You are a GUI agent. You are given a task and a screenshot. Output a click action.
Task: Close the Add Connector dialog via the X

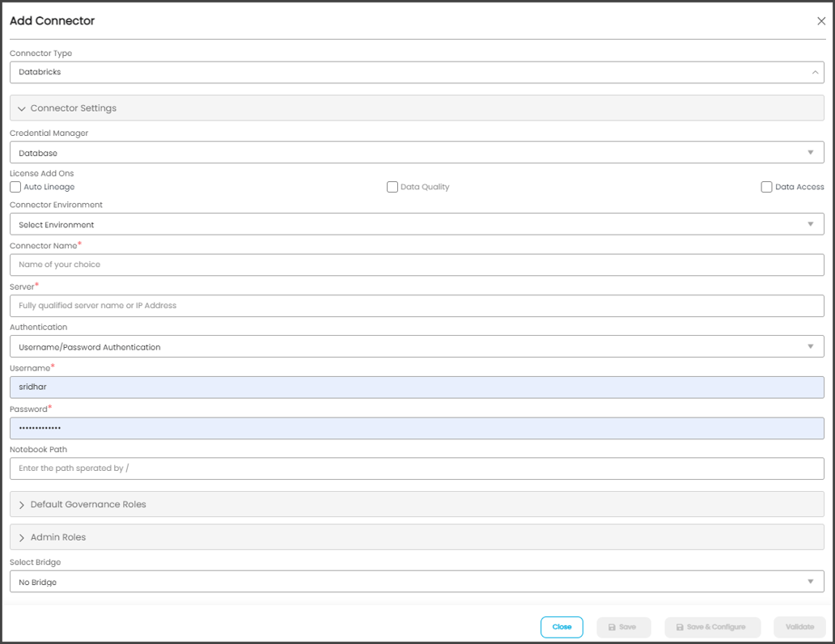pos(820,20)
